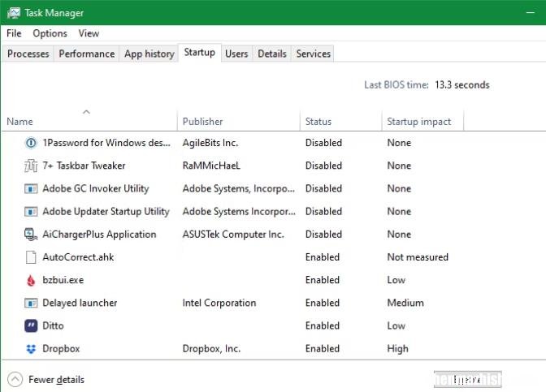
Task: Select the 1Password for Windows des... row name
Action: coord(106,143)
